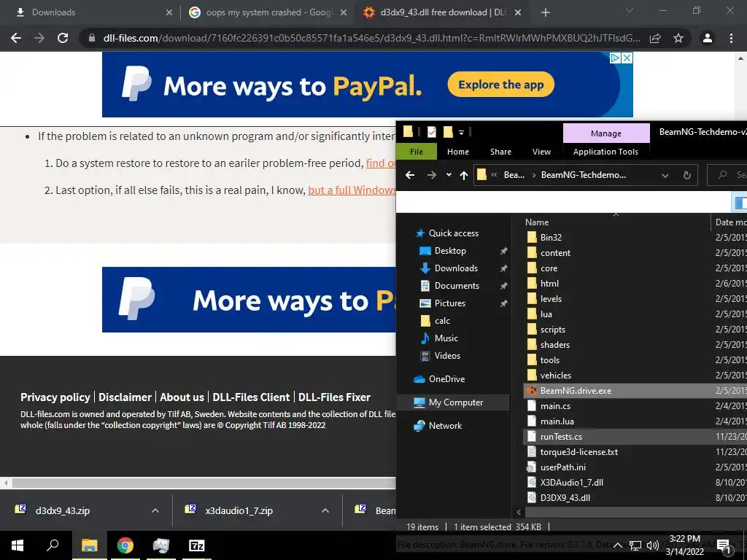The image size is (747, 560).
Task: Click the page horizontal scrollbar
Action: (x=204, y=483)
